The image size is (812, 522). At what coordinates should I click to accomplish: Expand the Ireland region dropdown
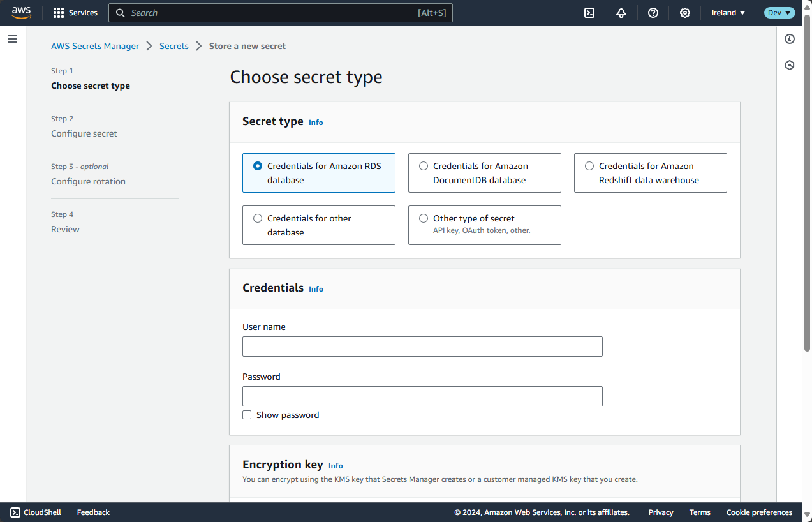[x=728, y=13]
